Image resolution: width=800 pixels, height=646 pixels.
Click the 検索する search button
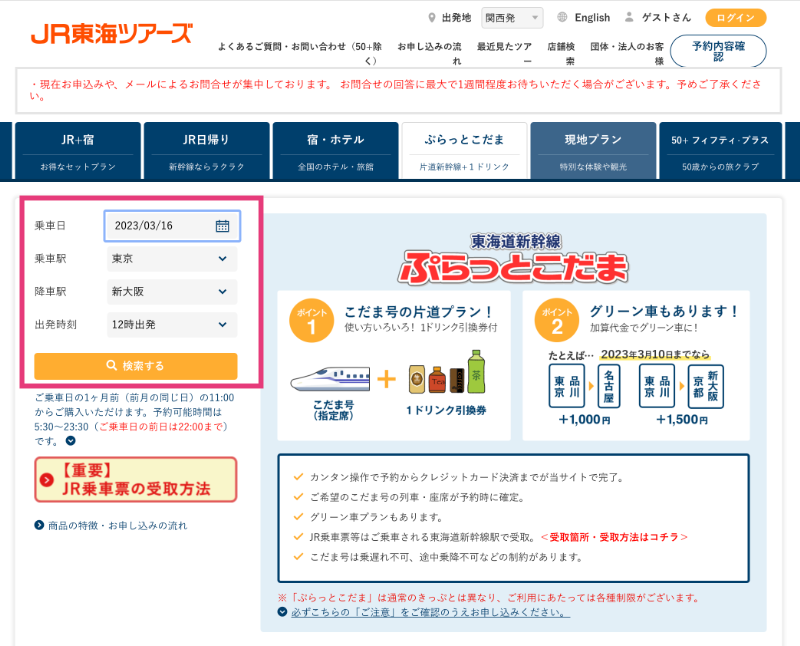[136, 366]
